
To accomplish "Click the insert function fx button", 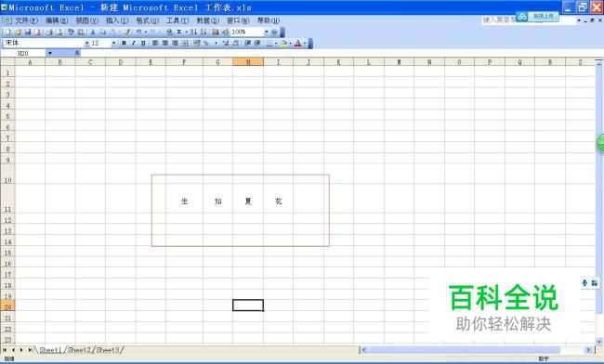I will pos(77,53).
